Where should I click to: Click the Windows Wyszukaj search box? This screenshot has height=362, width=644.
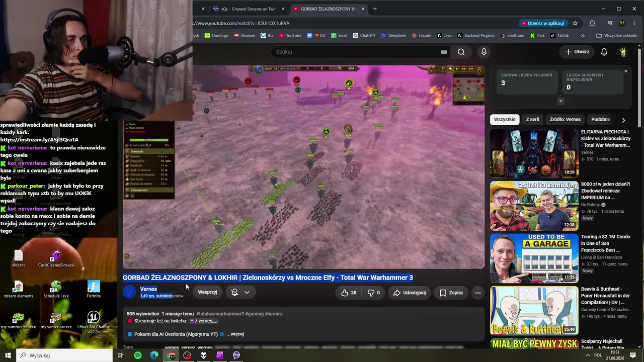[x=64, y=355]
